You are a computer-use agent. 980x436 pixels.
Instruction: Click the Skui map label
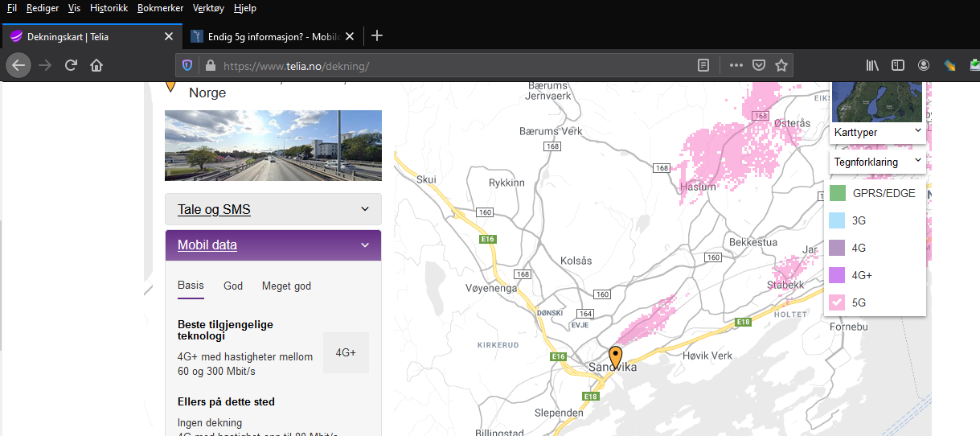coord(426,179)
